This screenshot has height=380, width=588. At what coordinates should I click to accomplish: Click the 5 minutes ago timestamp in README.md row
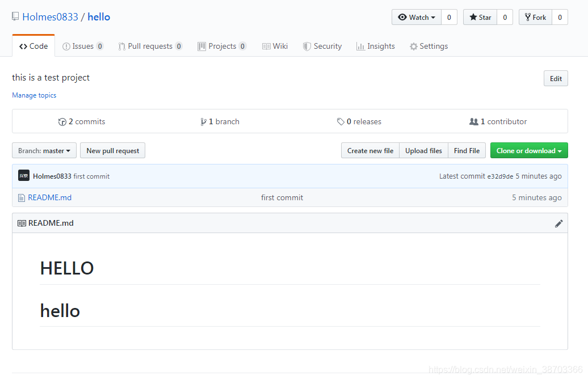pyautogui.click(x=537, y=197)
